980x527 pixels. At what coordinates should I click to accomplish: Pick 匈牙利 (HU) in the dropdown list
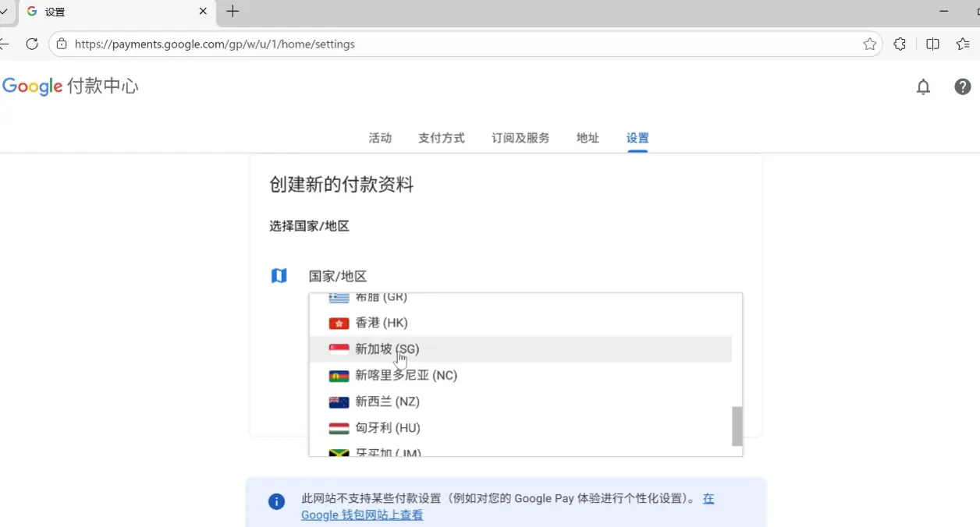click(x=520, y=428)
